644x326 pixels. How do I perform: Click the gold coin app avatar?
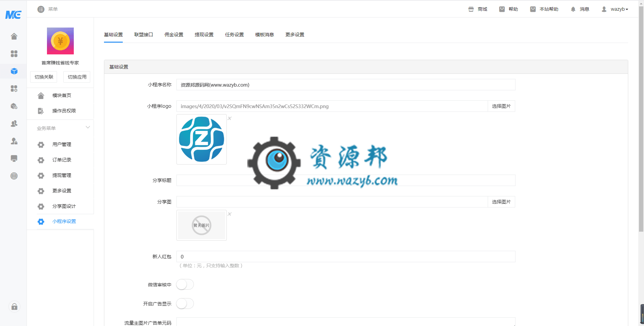(60, 41)
